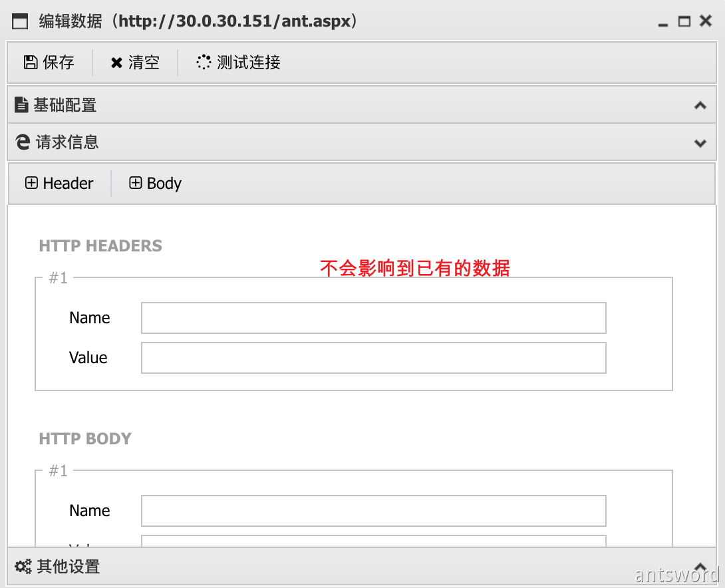
Task: Select the partially visible HTTP Body Value field
Action: (x=373, y=541)
